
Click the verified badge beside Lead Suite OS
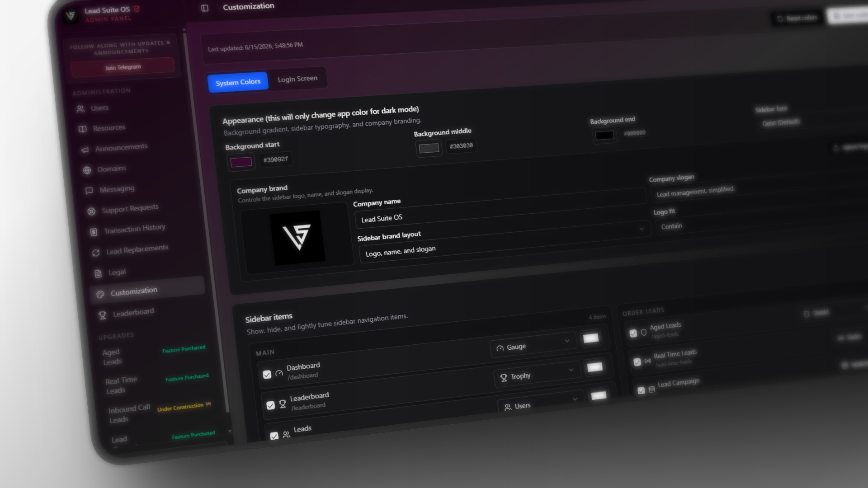pos(137,9)
